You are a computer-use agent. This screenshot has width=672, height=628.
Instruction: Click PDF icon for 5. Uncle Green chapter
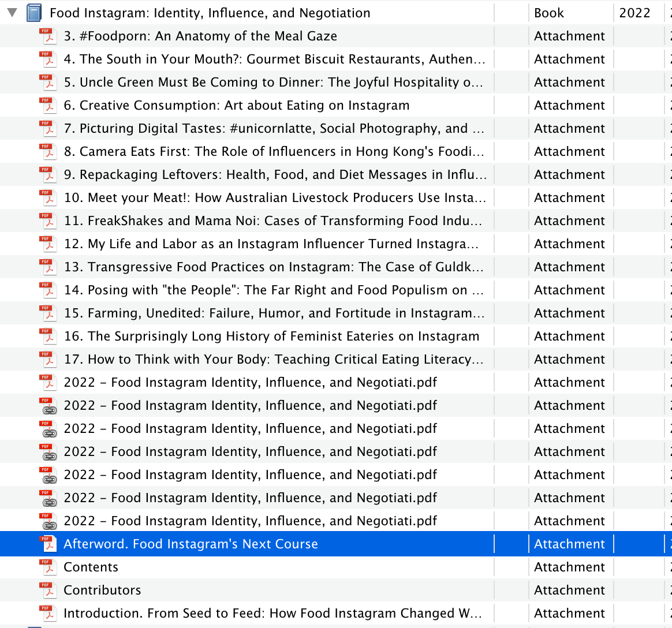pos(48,82)
